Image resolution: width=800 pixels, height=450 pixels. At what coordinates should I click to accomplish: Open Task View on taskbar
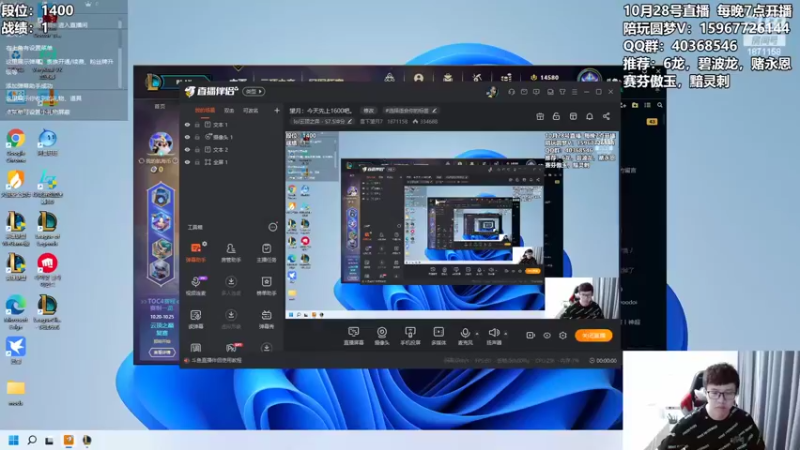(x=49, y=440)
